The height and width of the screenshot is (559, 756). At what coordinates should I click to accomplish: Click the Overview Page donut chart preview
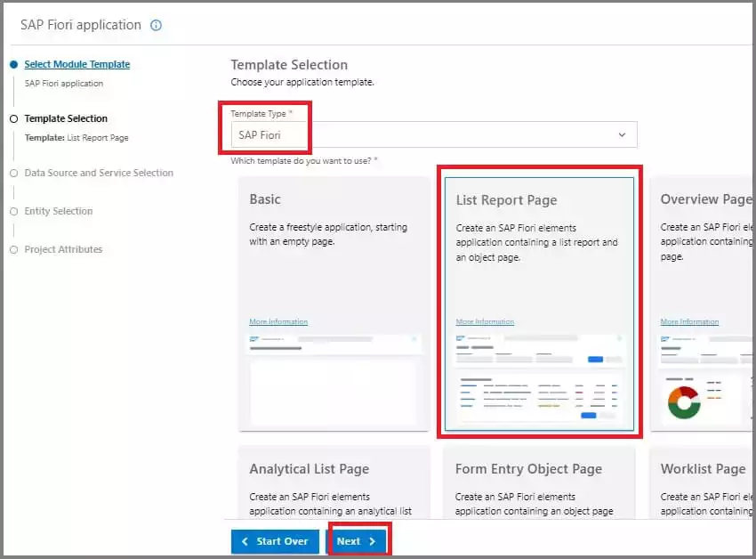pos(684,402)
